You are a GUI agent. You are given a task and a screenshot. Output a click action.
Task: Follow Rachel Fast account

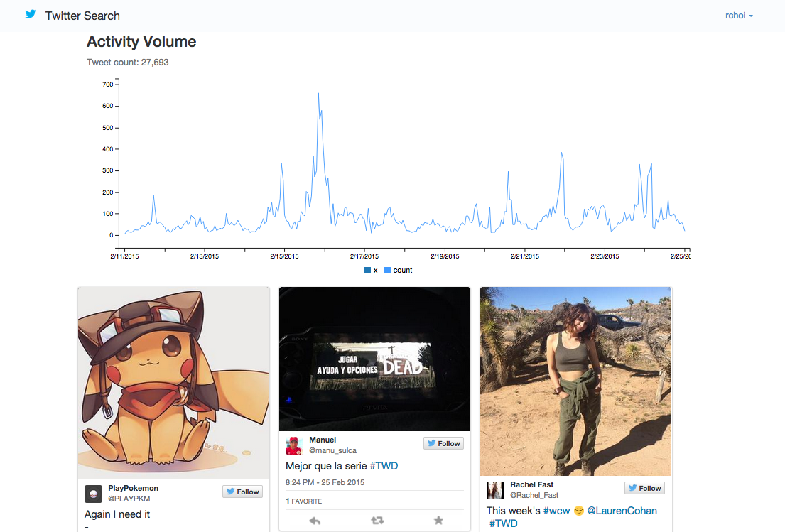pos(645,488)
